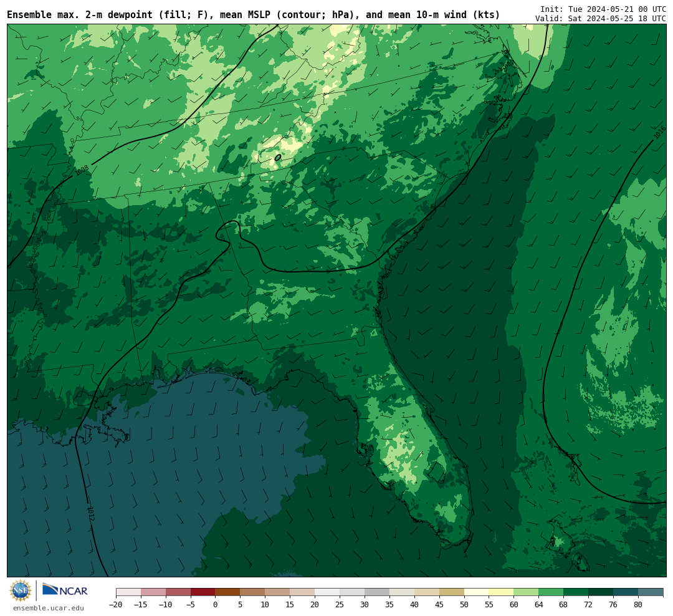Screen dimensions: 673x616
Task: Click the NCAR logo
Action: click(65, 590)
